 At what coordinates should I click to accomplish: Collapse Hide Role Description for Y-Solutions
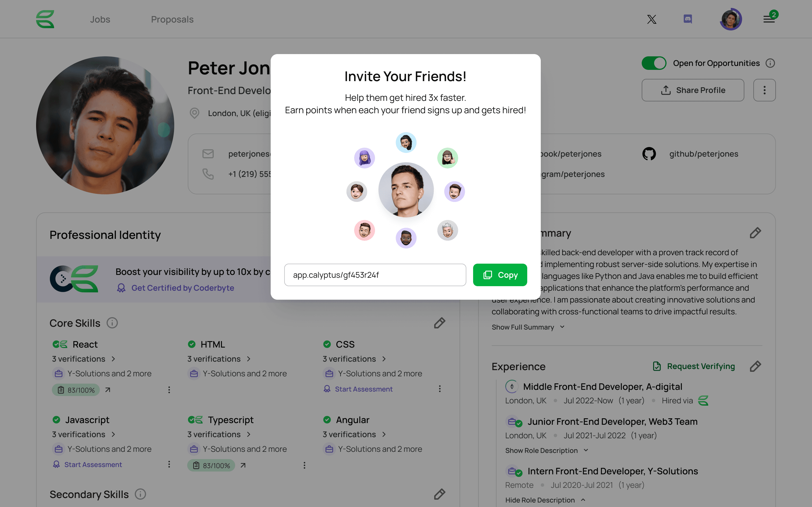[x=545, y=500]
